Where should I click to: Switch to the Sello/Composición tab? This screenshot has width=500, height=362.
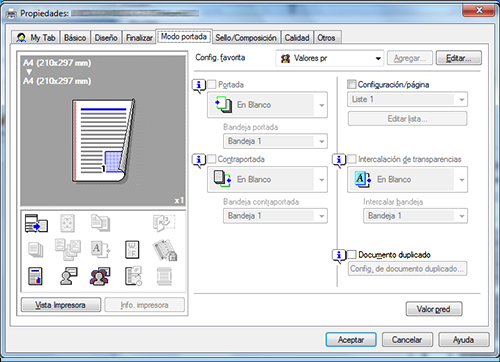(x=246, y=37)
